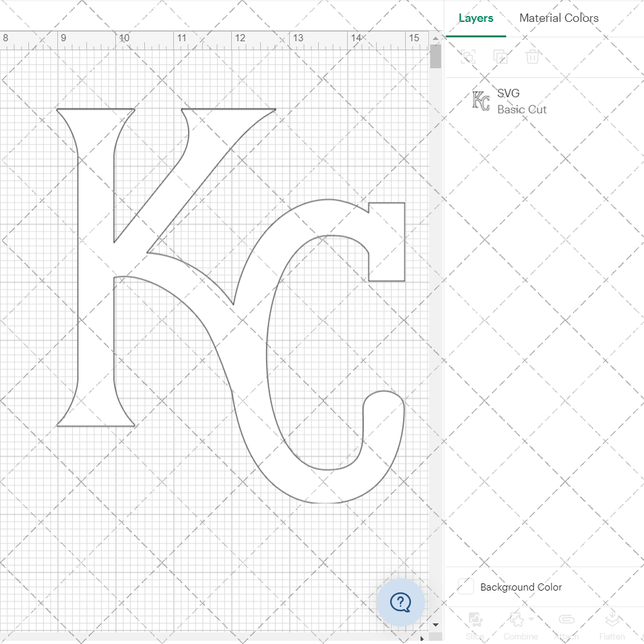This screenshot has height=644, width=644.
Task: Click the Flatten tool
Action: point(612,625)
